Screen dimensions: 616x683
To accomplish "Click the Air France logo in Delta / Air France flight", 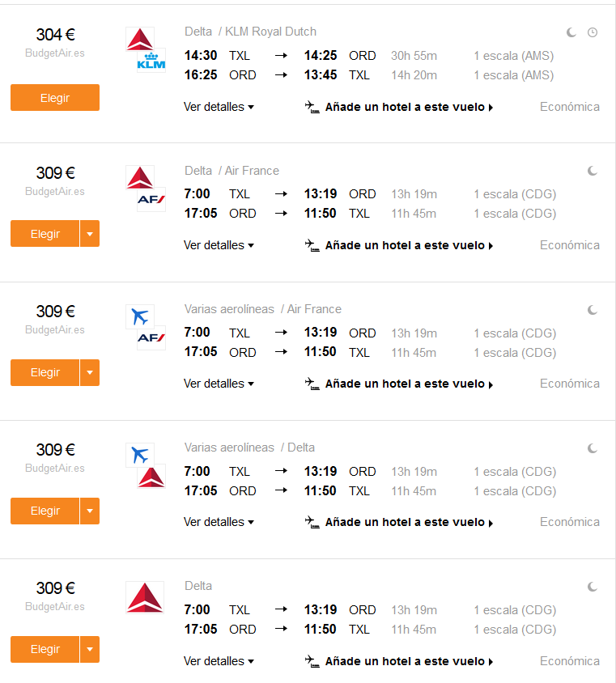I will coord(151,200).
